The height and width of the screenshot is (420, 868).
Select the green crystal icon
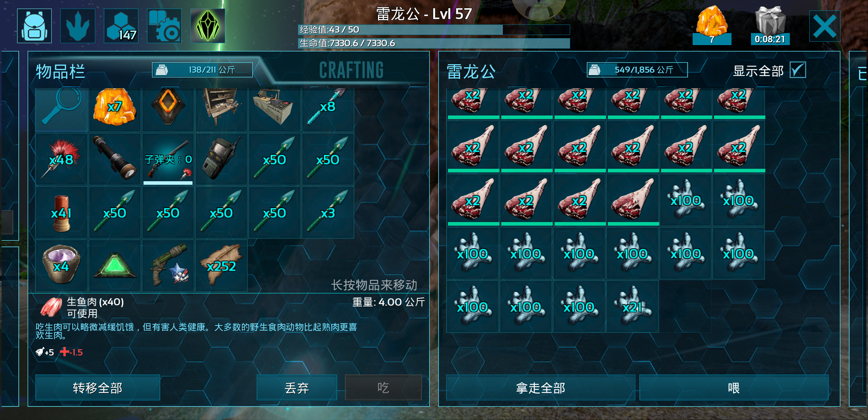coord(208,26)
